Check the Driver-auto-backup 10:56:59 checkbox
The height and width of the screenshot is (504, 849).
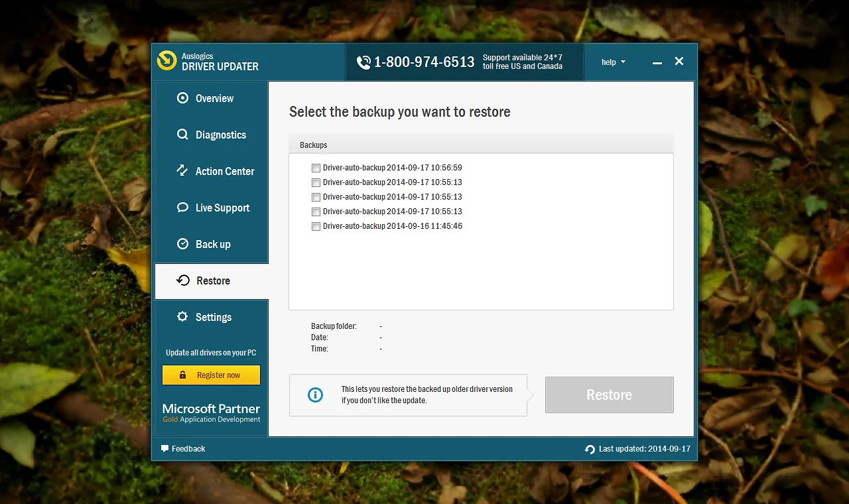[316, 168]
